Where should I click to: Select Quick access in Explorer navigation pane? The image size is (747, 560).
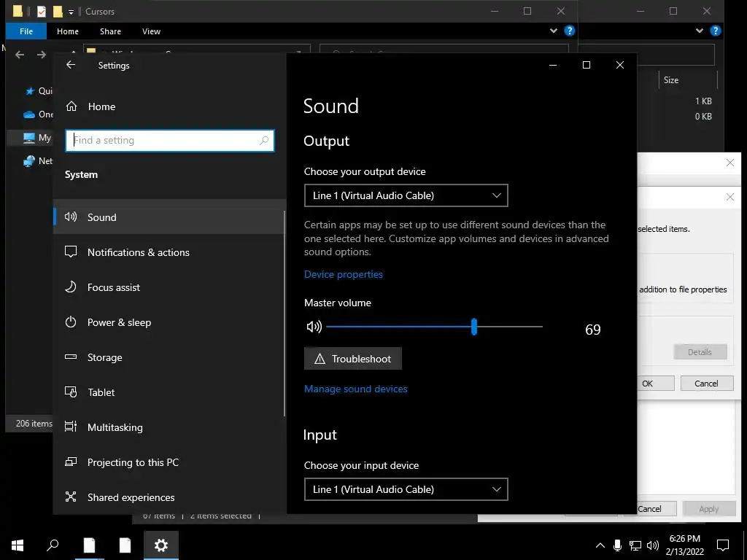pos(38,91)
